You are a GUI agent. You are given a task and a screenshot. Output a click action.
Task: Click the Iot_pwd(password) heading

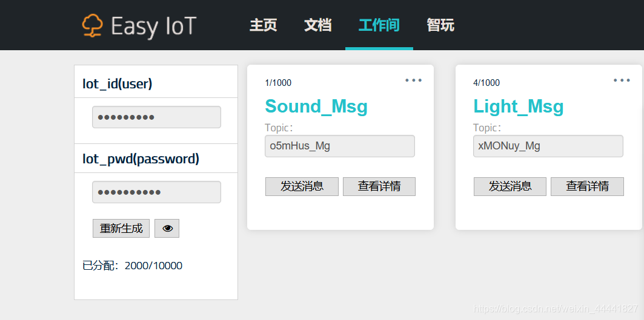(141, 158)
